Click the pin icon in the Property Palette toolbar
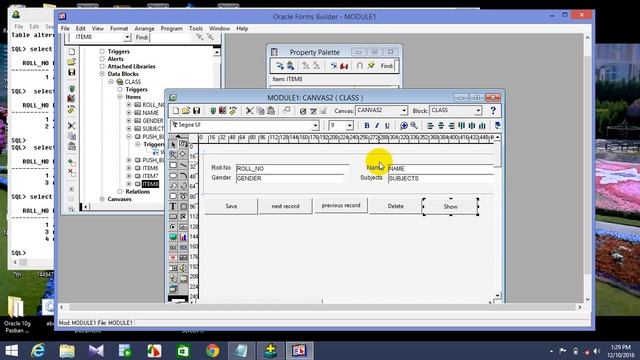The height and width of the screenshot is (360, 640). [x=371, y=66]
